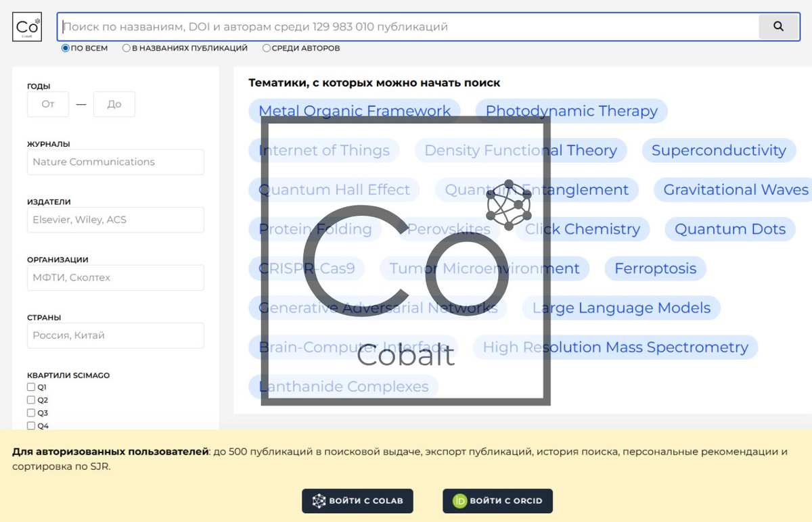812x522 pixels.
Task: Choose the Metal Organic Framework topic
Action: 355,111
